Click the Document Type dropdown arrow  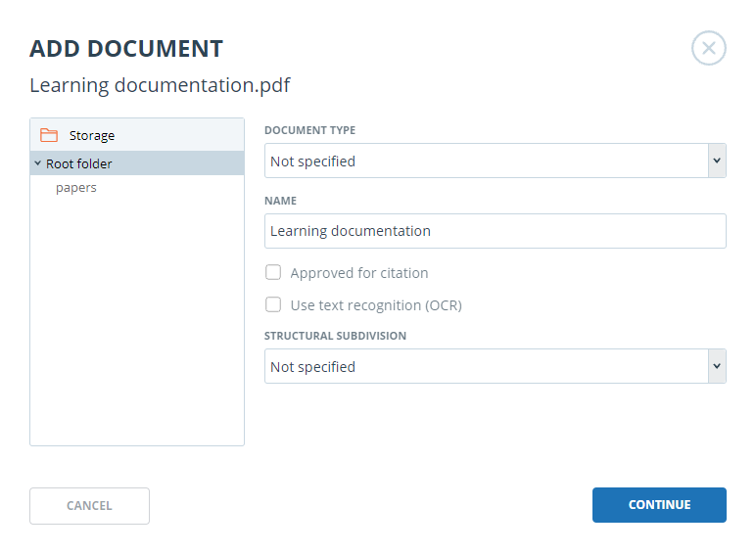[x=717, y=161]
